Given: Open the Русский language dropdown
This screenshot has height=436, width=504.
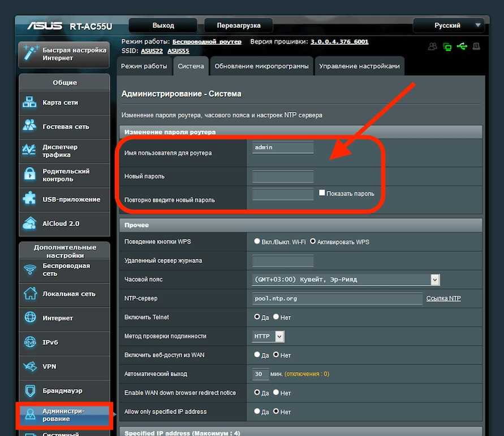Looking at the screenshot, I should click(x=449, y=25).
